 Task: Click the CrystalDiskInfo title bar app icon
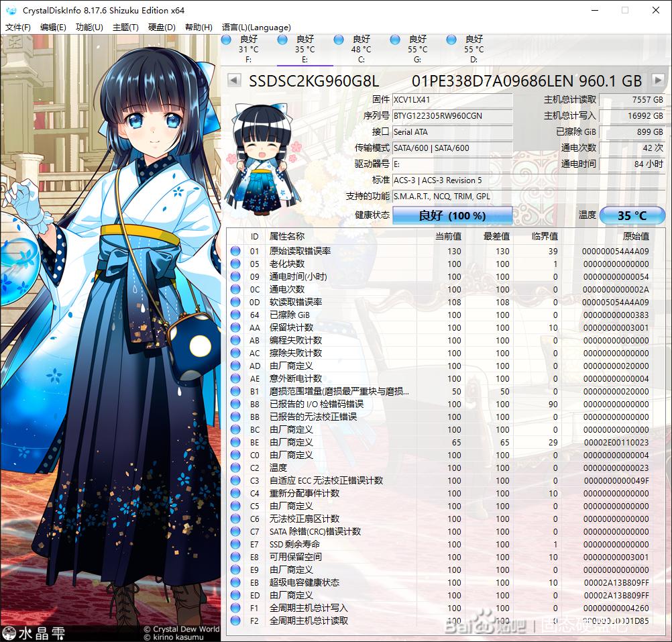(11, 10)
